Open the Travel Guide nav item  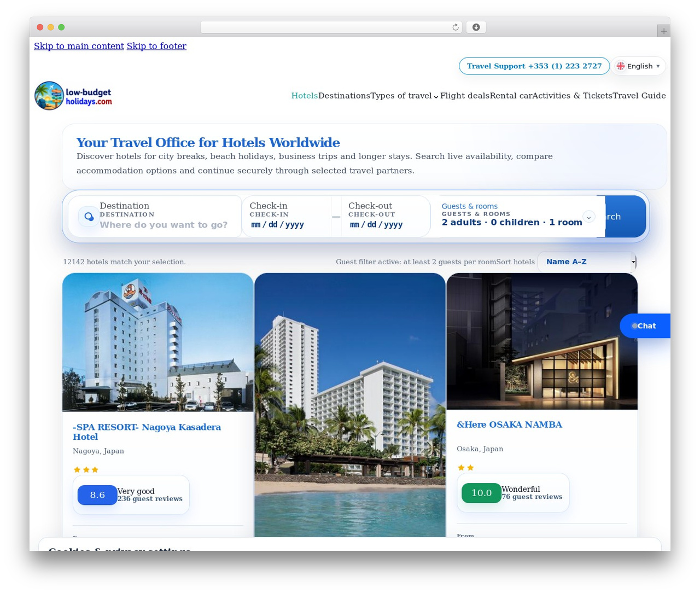click(639, 96)
